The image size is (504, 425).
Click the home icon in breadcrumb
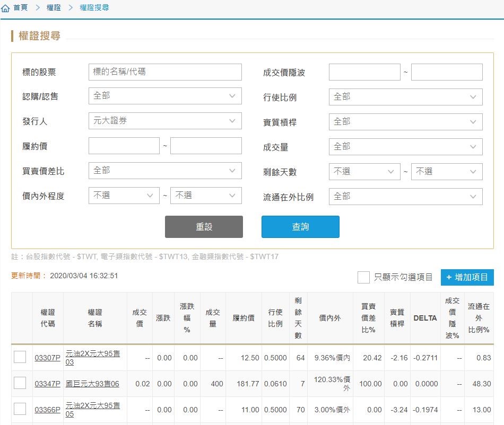point(5,8)
